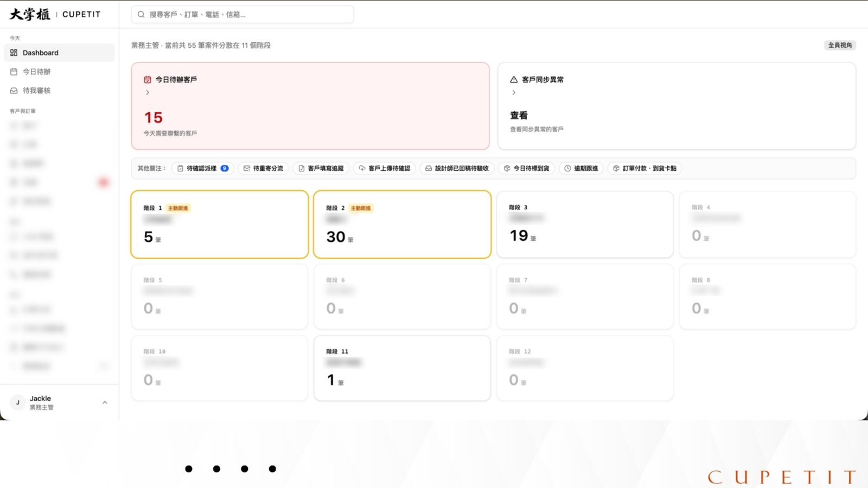
Task: Expand Jackie user menu chevron
Action: click(105, 402)
